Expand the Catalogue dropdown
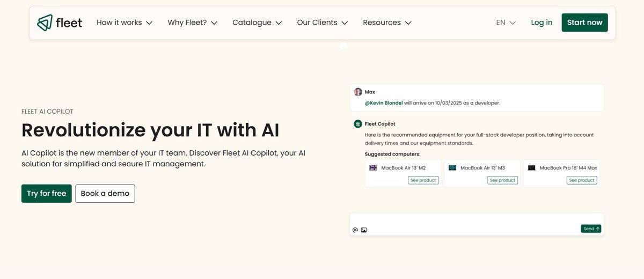This screenshot has height=279, width=644. point(257,23)
